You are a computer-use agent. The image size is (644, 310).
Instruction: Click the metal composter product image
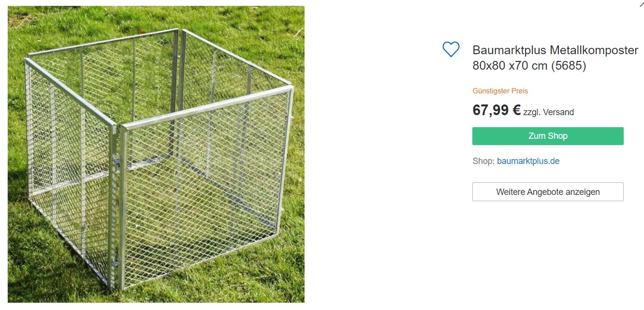[156, 154]
